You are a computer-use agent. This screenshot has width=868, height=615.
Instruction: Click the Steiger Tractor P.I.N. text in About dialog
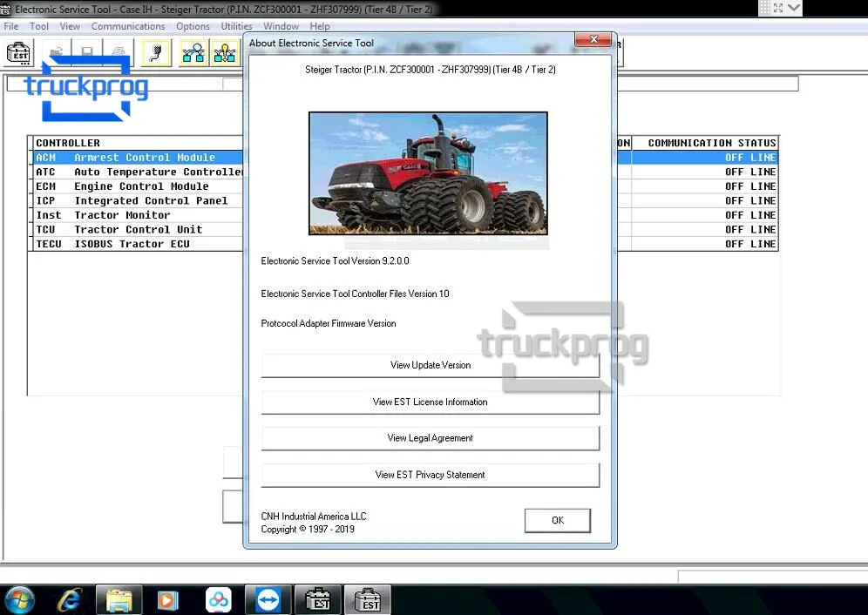point(431,69)
